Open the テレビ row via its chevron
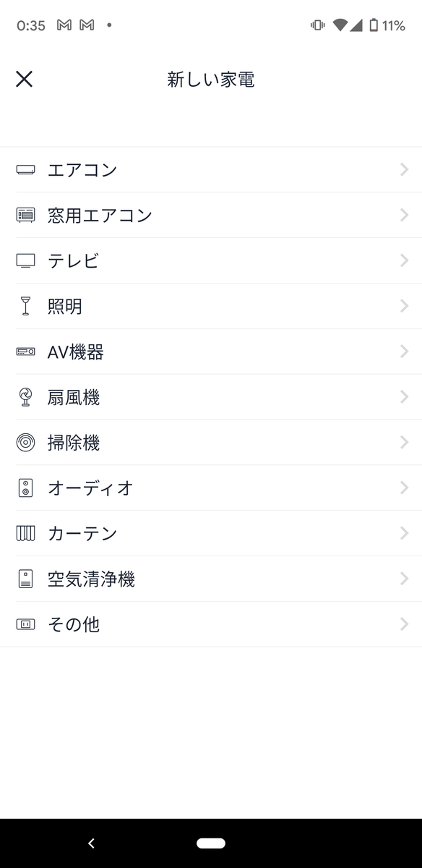 click(x=404, y=260)
